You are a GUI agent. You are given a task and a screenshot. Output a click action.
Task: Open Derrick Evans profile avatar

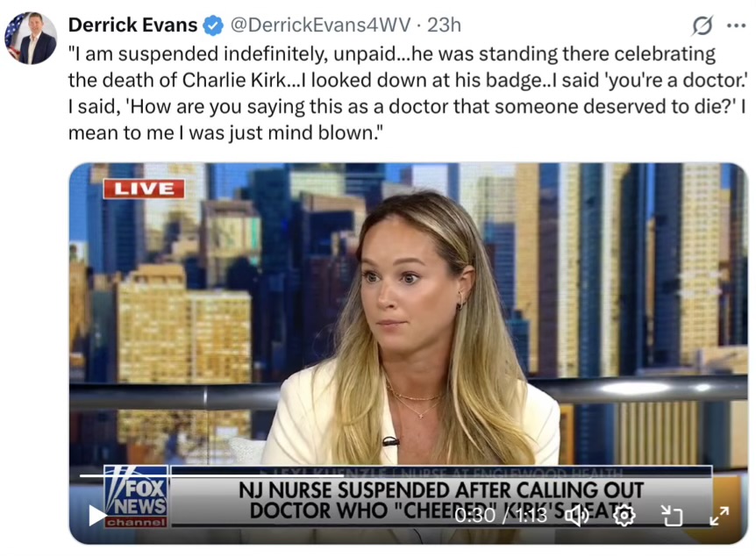click(x=31, y=39)
